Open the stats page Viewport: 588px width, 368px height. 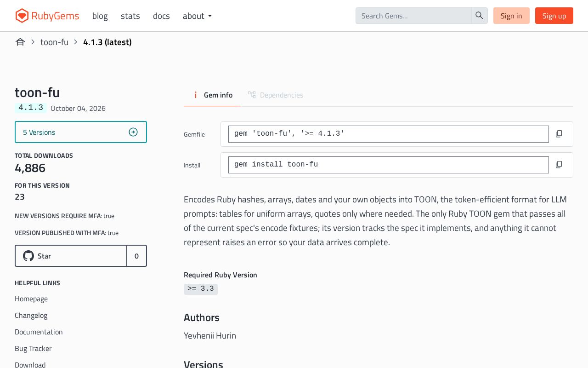tap(130, 16)
